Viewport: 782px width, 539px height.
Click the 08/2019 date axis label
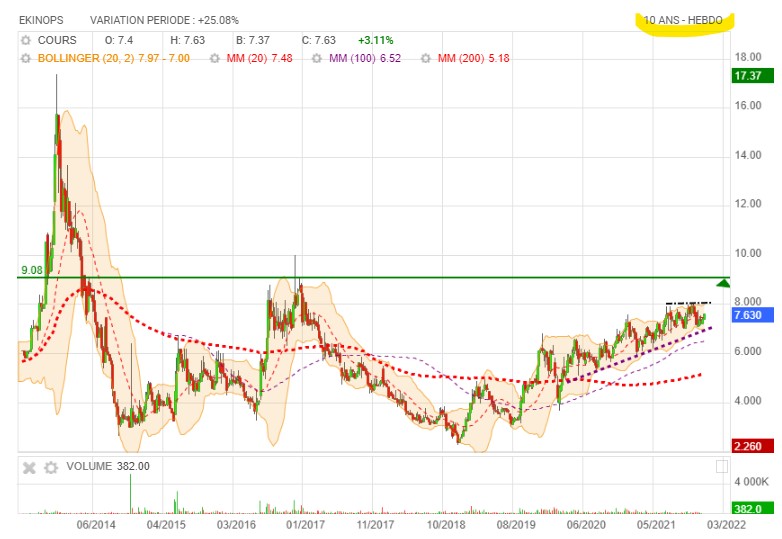[516, 525]
